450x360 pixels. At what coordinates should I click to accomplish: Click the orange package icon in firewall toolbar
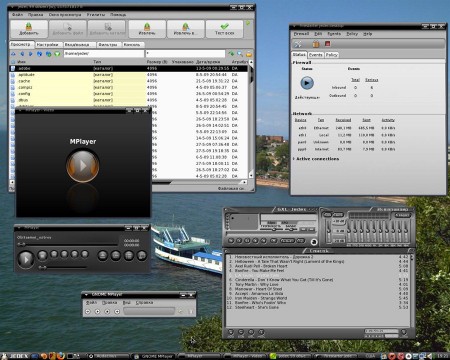(316, 44)
